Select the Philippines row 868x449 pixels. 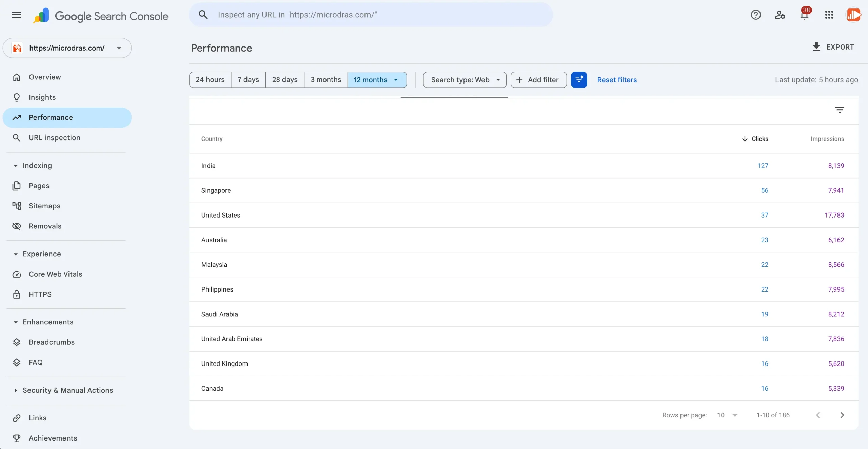tap(524, 289)
